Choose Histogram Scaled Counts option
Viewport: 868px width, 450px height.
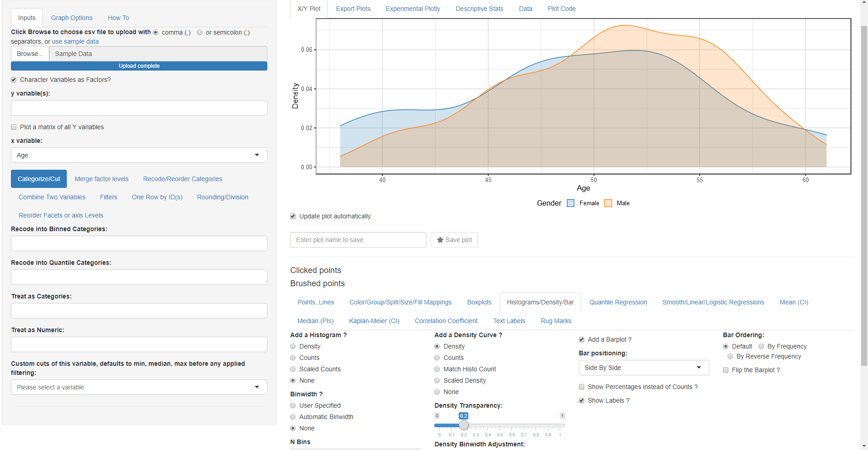(293, 369)
